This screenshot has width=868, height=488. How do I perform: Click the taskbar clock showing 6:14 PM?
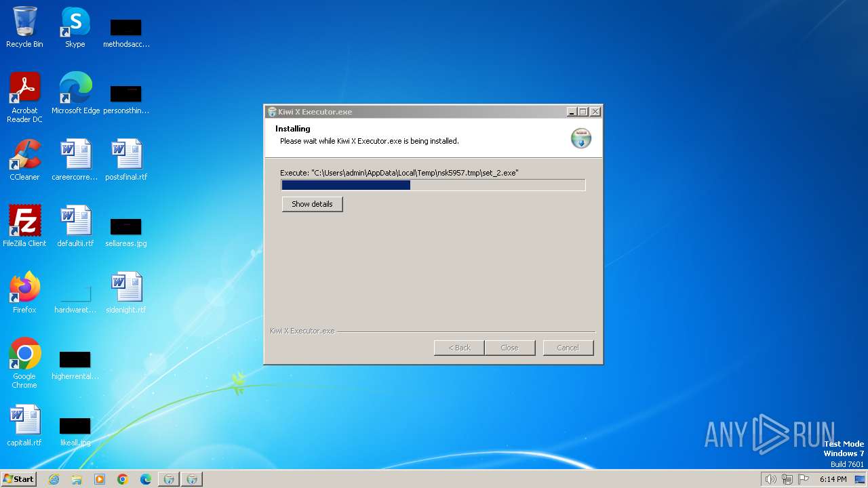coord(833,479)
